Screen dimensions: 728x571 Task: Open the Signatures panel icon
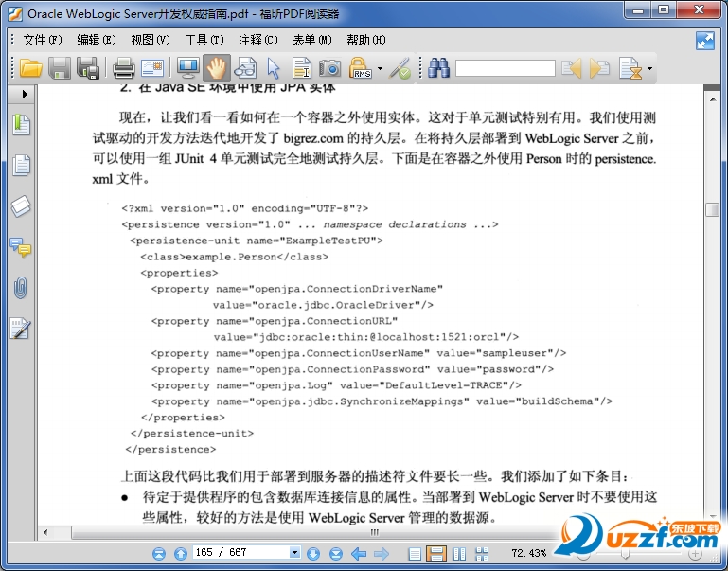[21, 329]
